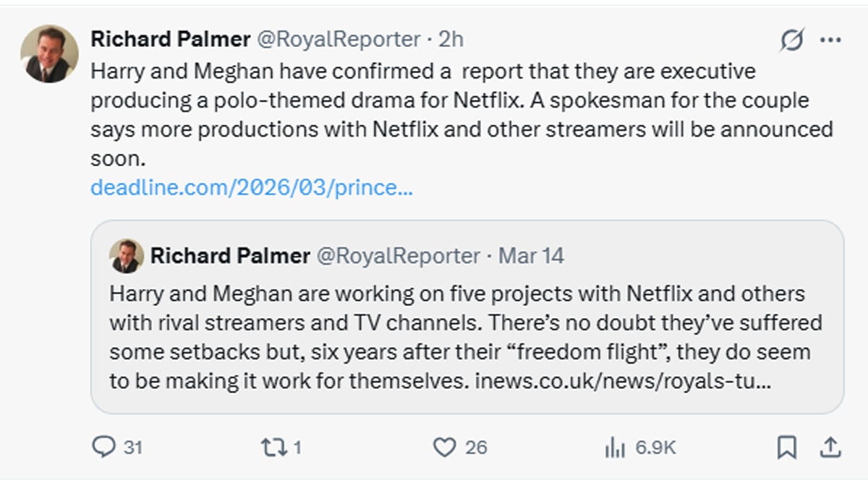
Task: Open Grok explain icon on the tweet
Action: coord(792,41)
